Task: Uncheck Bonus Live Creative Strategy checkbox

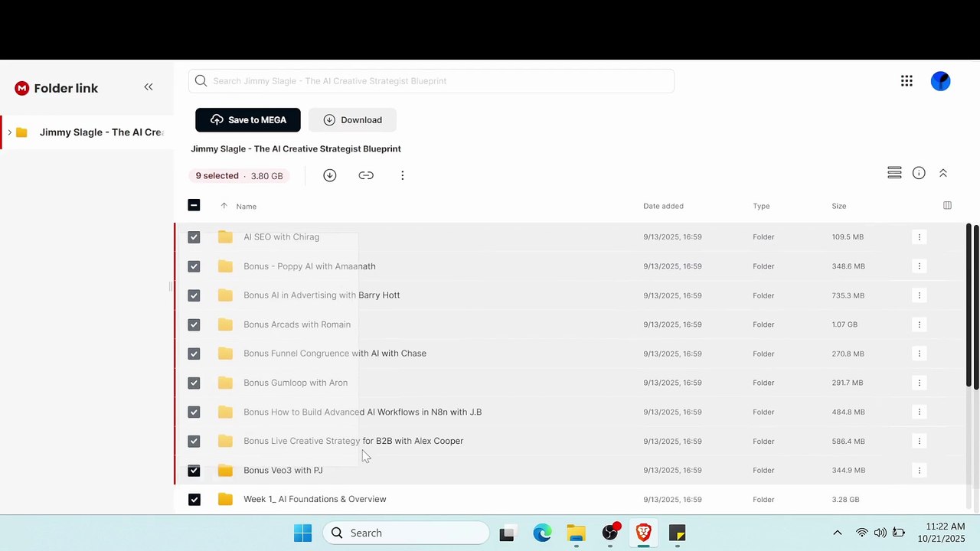Action: tap(194, 441)
